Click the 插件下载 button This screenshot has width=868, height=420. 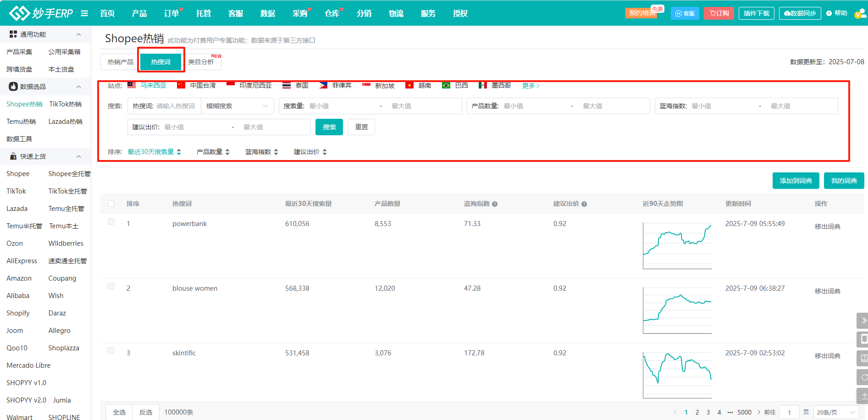757,13
